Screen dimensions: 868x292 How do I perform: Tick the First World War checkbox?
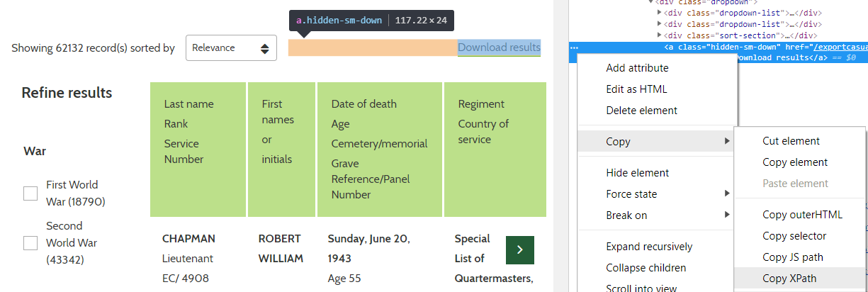[x=30, y=193]
